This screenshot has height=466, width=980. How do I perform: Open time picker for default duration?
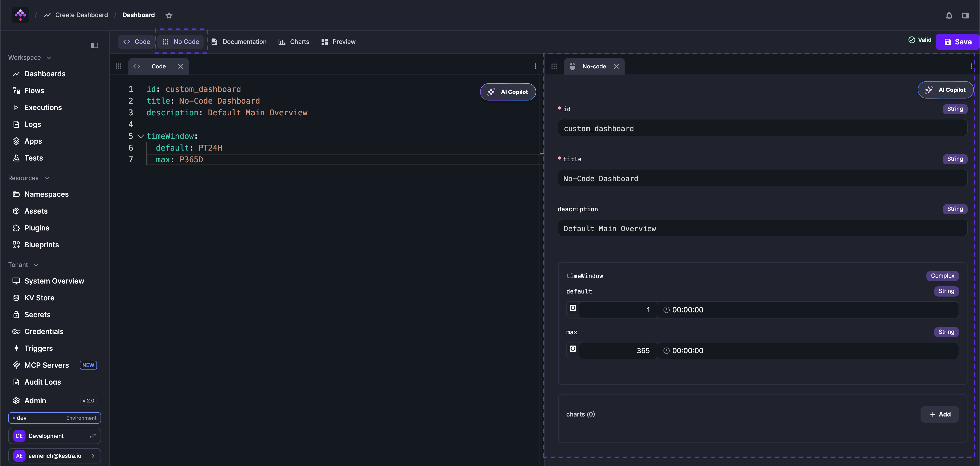pyautogui.click(x=808, y=310)
